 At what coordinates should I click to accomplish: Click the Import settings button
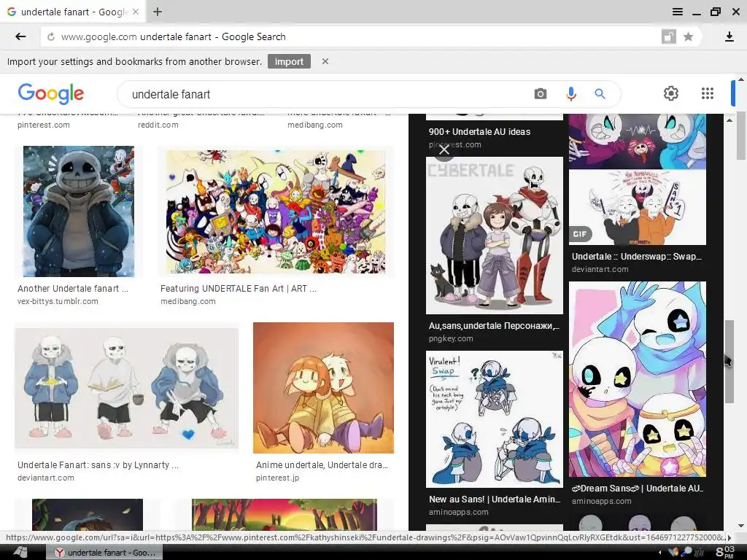tap(289, 61)
